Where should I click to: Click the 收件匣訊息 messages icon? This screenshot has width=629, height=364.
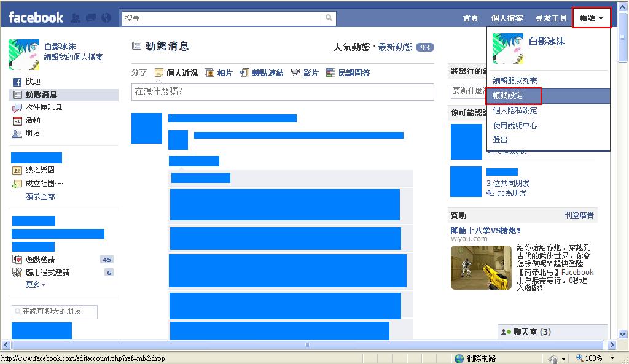17,108
